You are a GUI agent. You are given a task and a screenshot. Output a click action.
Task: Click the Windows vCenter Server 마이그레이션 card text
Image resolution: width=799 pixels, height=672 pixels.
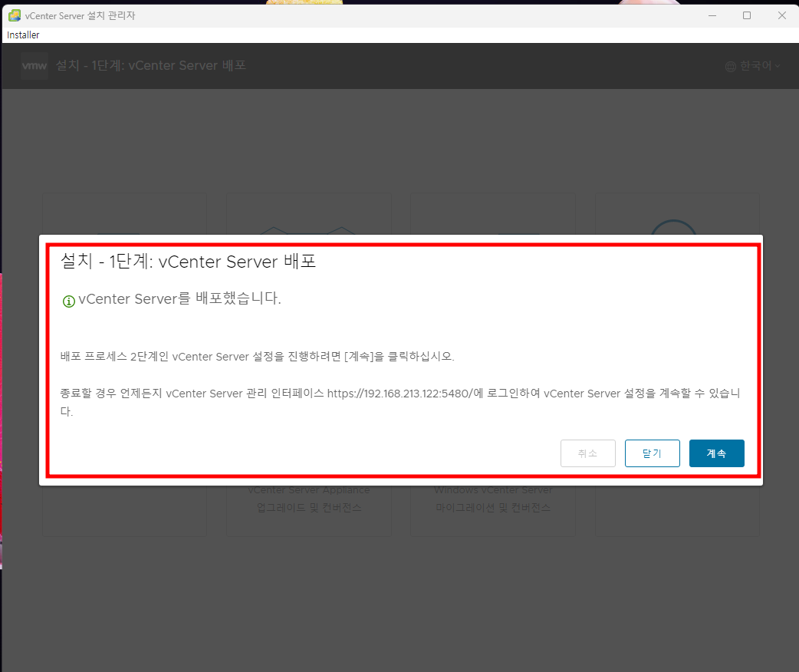[x=493, y=499]
